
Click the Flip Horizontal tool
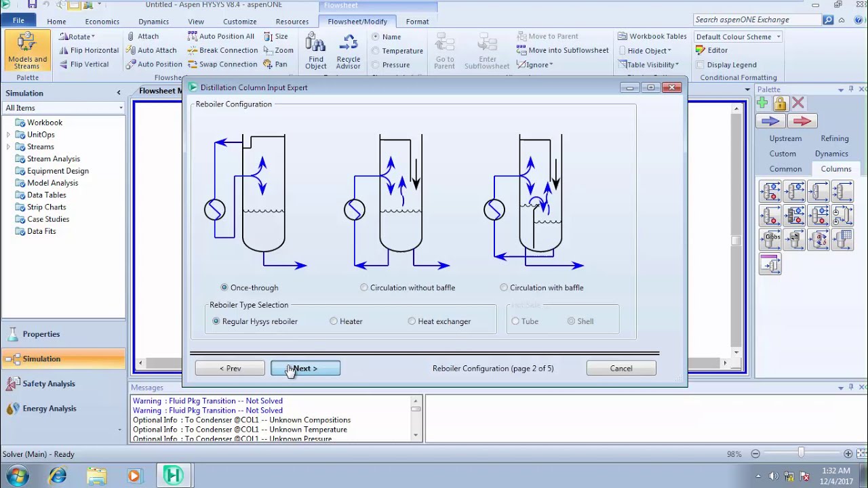tap(88, 50)
